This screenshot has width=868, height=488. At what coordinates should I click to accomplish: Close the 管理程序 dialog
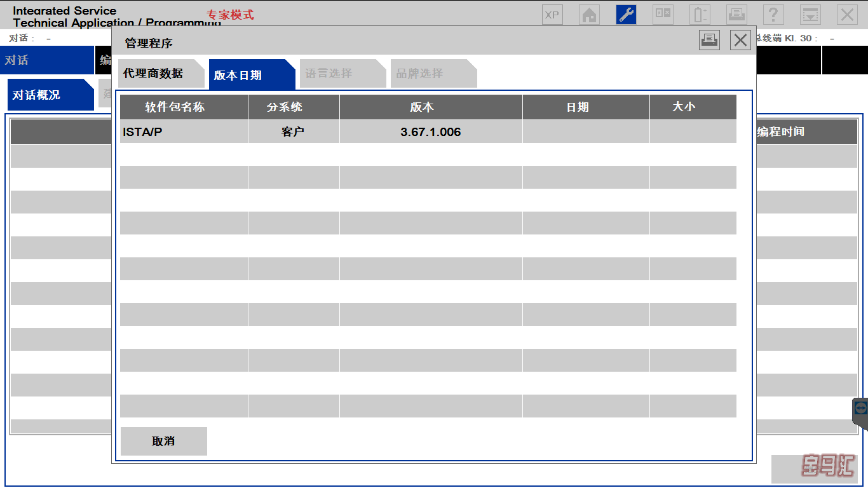pos(740,40)
